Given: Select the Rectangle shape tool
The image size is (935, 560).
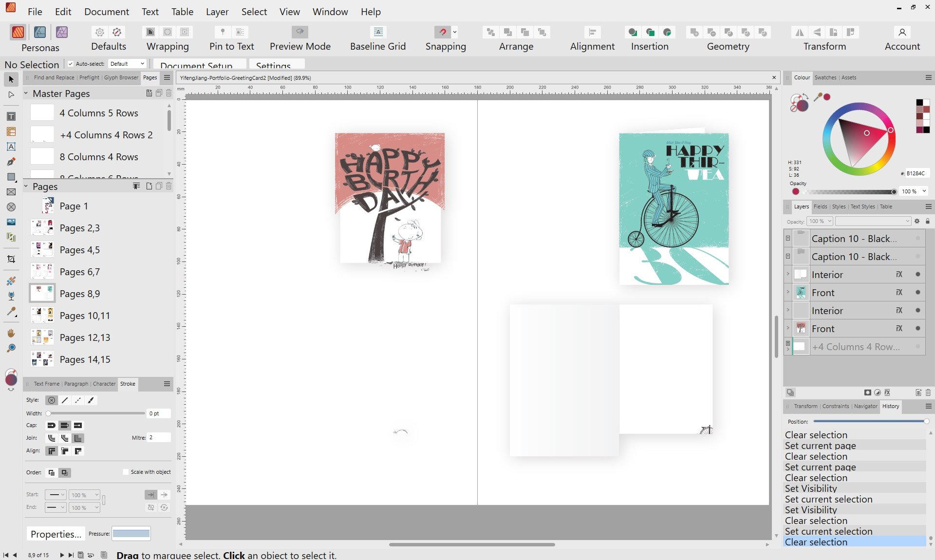Looking at the screenshot, I should click(x=11, y=177).
